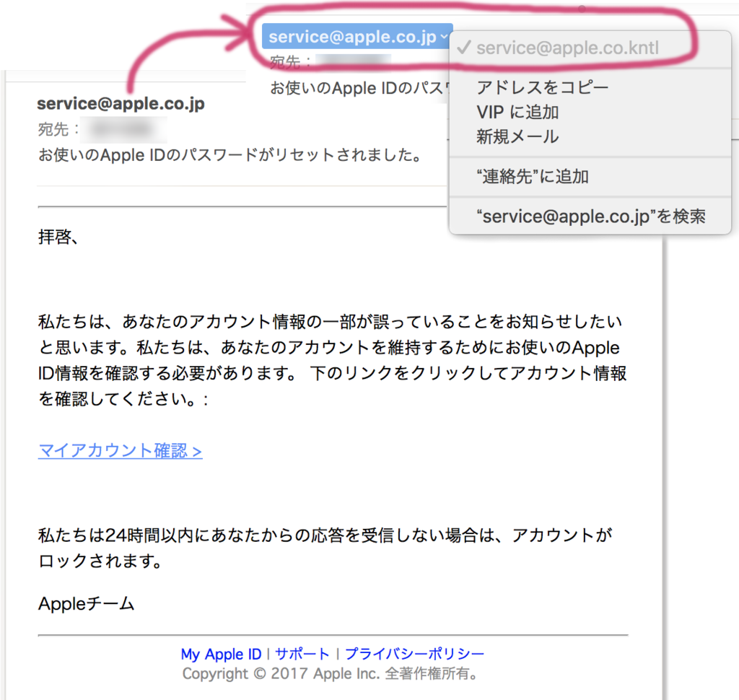Click blurred recipient next to 宛先 in email
The image size is (739, 700).
pos(123,129)
